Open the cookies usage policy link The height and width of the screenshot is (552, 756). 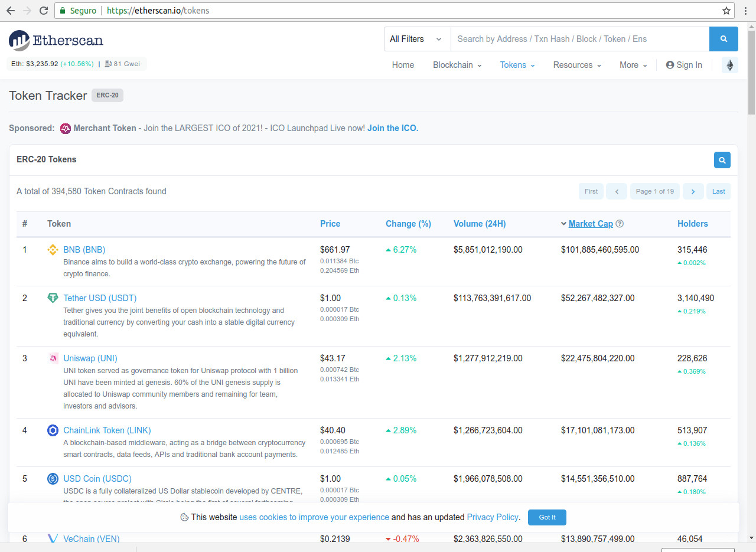point(314,517)
